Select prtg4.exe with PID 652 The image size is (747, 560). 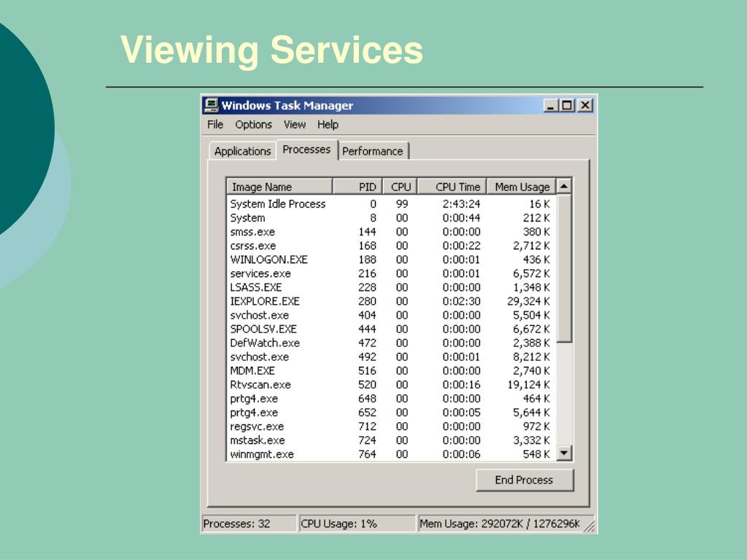tap(391, 413)
